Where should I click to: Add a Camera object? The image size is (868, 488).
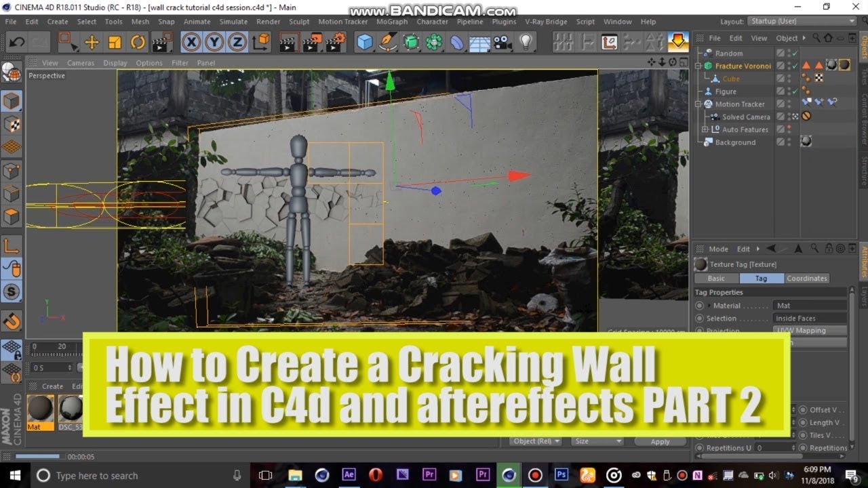[x=502, y=42]
